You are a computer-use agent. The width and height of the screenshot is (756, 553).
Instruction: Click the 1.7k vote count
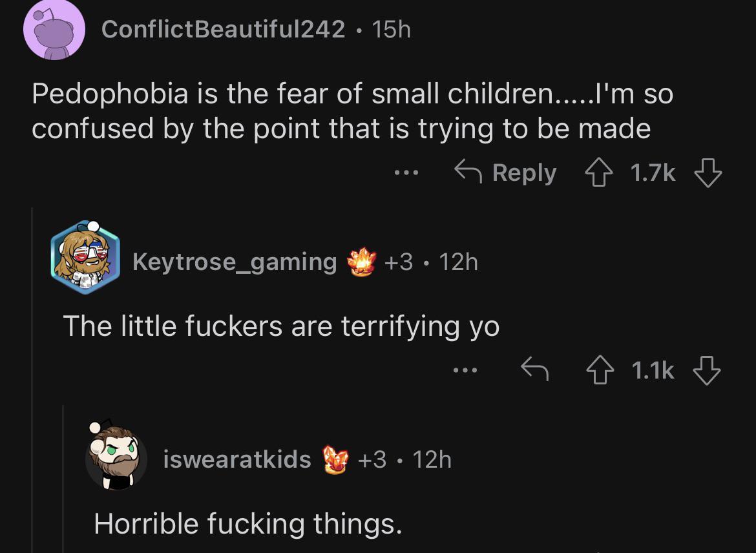[654, 172]
